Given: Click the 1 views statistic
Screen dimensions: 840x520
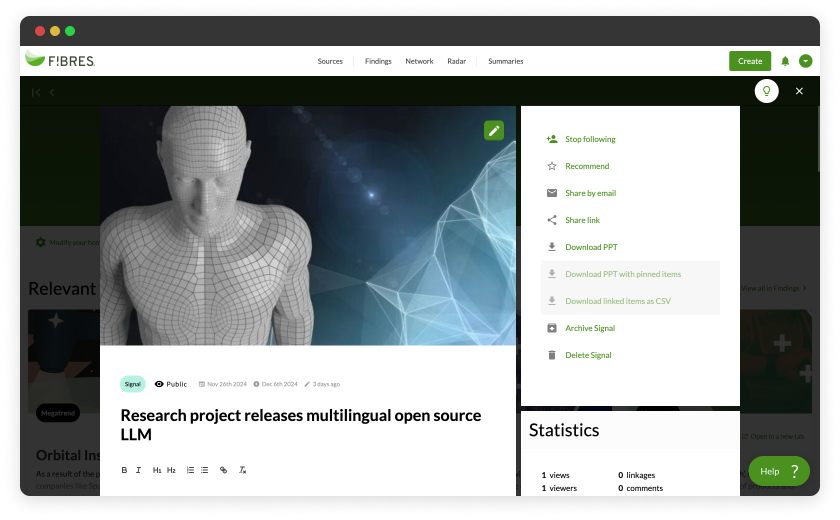Looking at the screenshot, I should click(556, 476).
